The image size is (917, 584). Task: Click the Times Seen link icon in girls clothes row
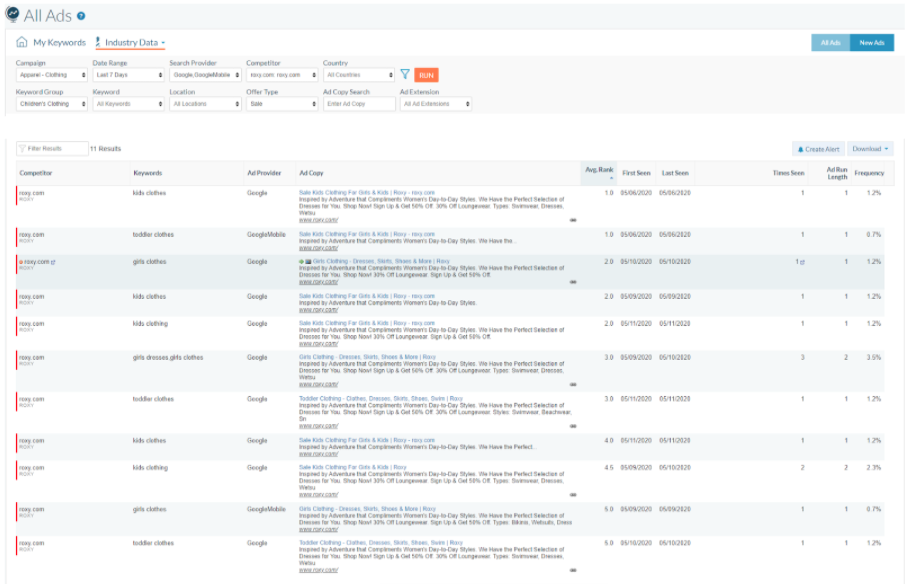[x=802, y=262]
